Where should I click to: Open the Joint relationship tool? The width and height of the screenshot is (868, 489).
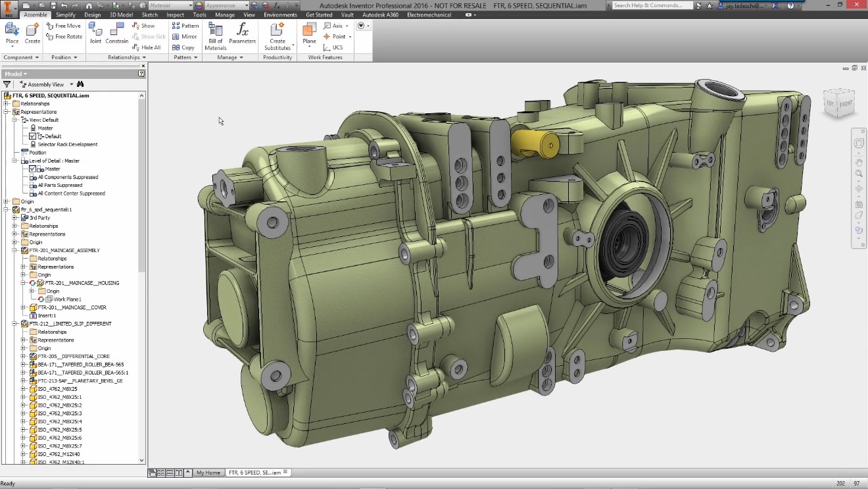96,34
